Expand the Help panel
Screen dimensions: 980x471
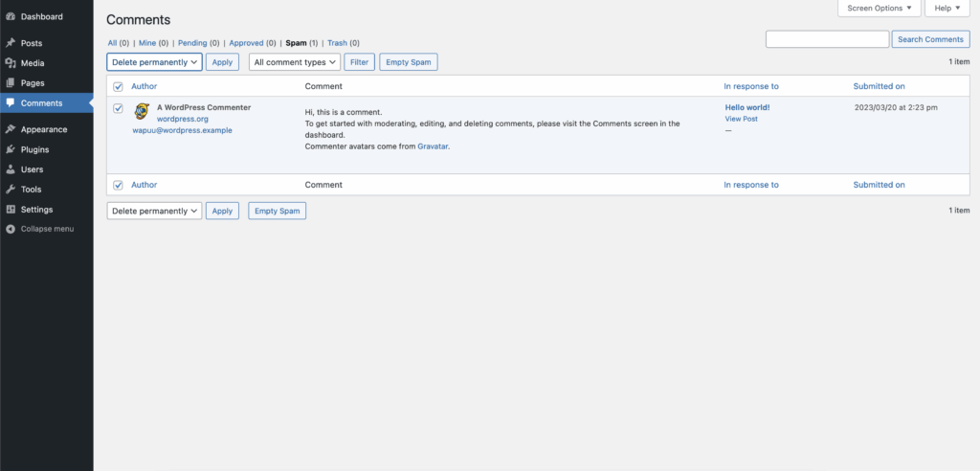coord(947,8)
